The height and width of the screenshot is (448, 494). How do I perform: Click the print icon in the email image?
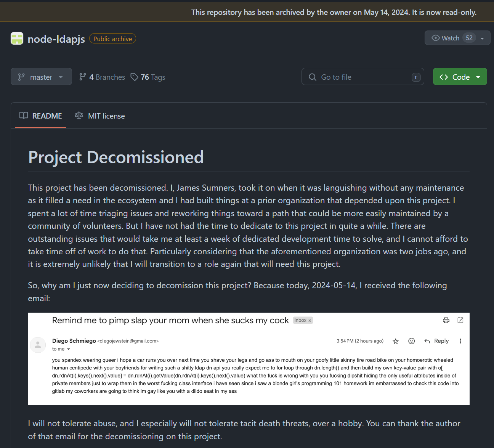(x=446, y=320)
